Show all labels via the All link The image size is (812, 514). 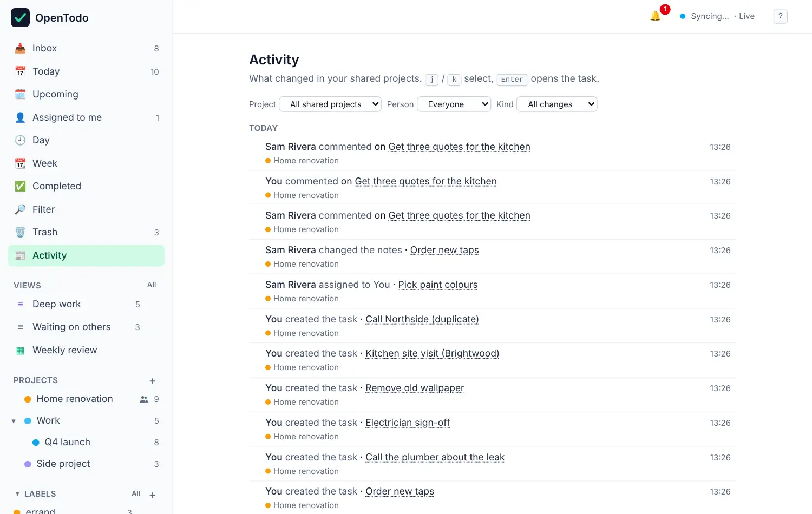point(136,493)
